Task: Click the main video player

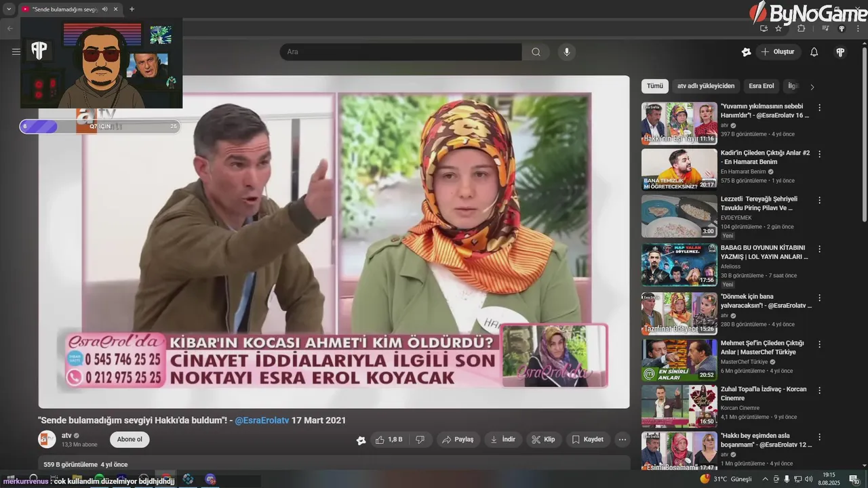Action: 334,241
